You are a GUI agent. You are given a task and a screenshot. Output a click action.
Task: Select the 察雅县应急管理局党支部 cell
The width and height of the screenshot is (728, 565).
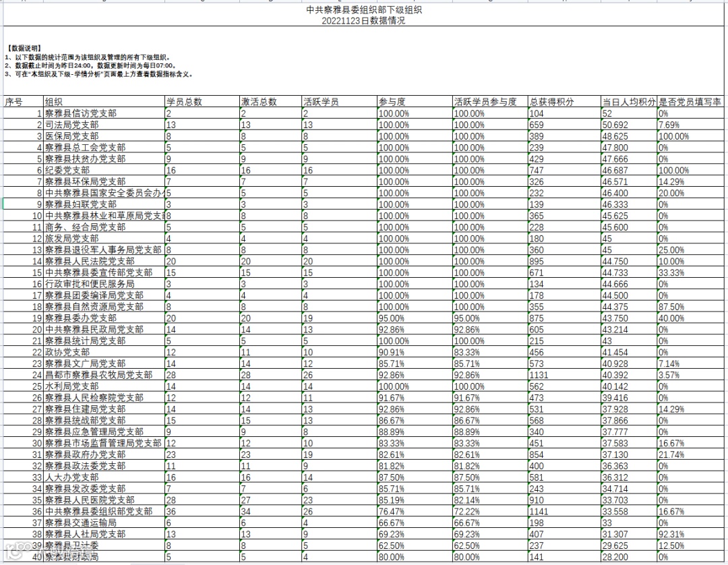[104, 432]
